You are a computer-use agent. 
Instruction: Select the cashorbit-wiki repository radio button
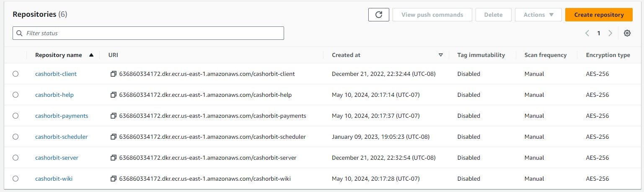[x=16, y=179]
